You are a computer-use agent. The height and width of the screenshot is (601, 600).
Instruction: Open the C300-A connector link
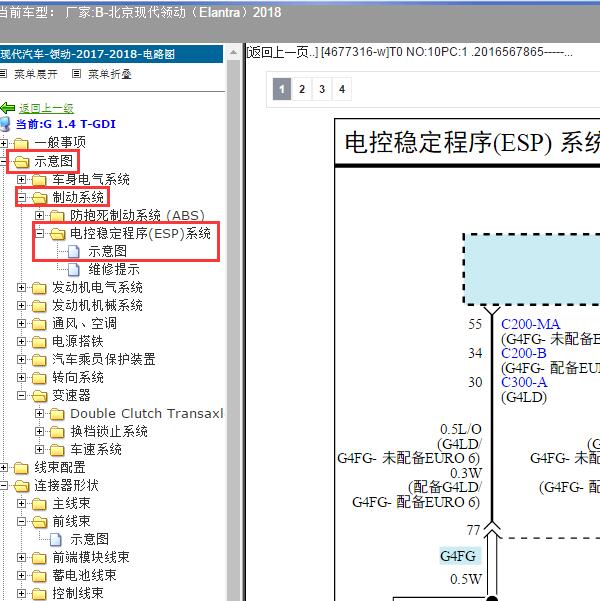(x=524, y=382)
